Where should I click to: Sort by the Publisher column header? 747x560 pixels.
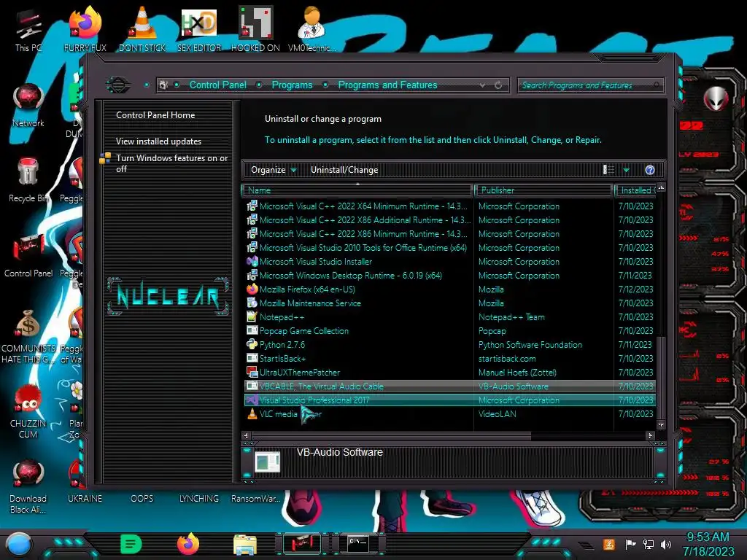coord(544,190)
